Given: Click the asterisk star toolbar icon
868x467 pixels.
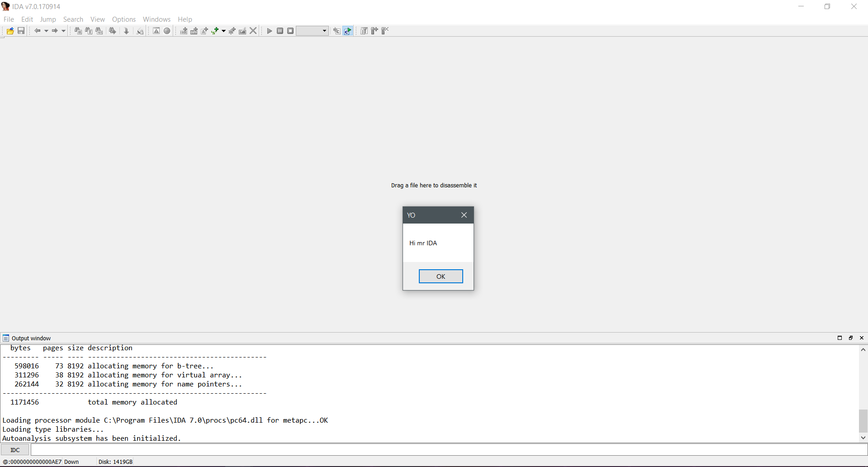Looking at the screenshot, I should point(232,31).
